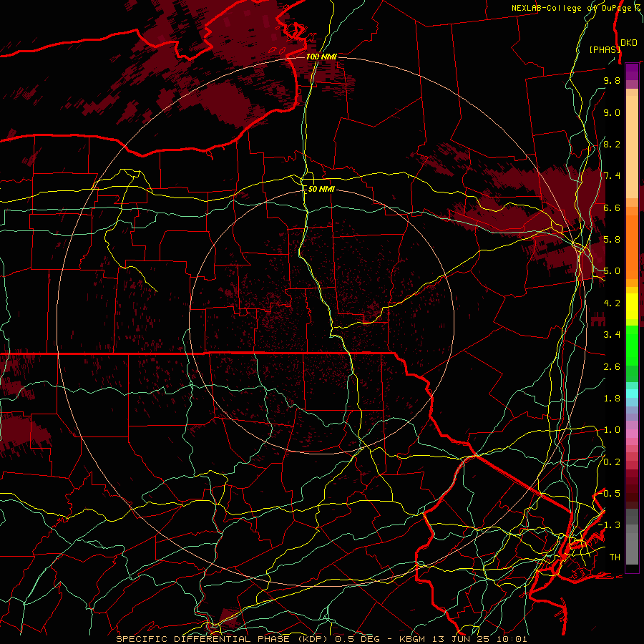Screen dimensions: 644x644
Task: Click the bright green band on color scale
Action: tap(632, 346)
